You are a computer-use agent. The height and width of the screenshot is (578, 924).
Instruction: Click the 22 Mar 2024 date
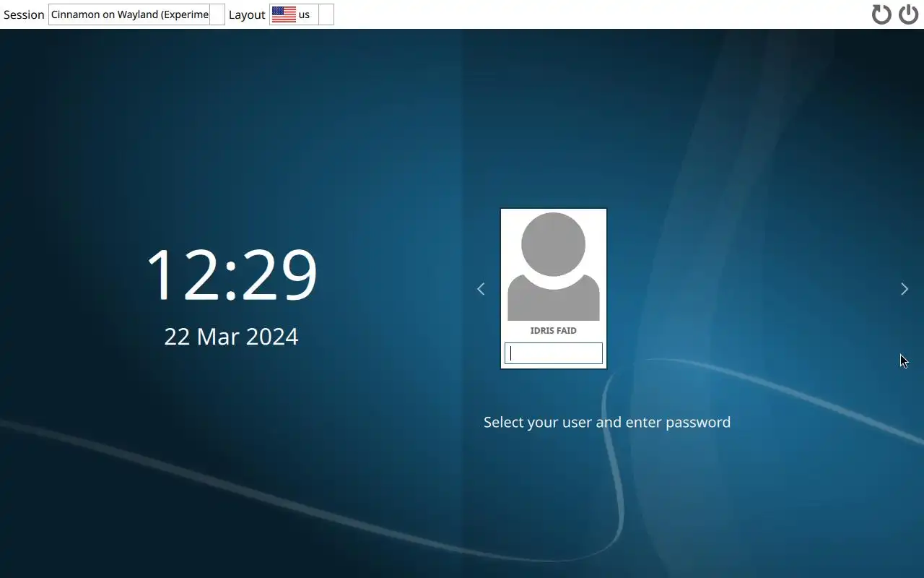(x=231, y=337)
